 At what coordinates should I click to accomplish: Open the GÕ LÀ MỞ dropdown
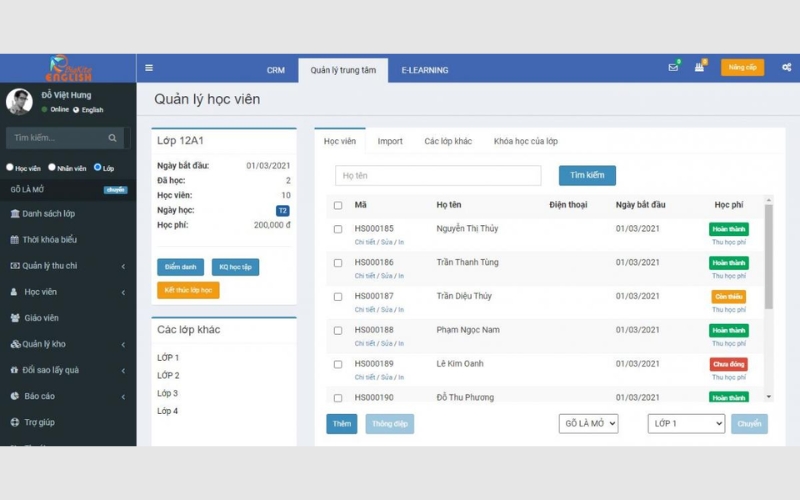[588, 424]
